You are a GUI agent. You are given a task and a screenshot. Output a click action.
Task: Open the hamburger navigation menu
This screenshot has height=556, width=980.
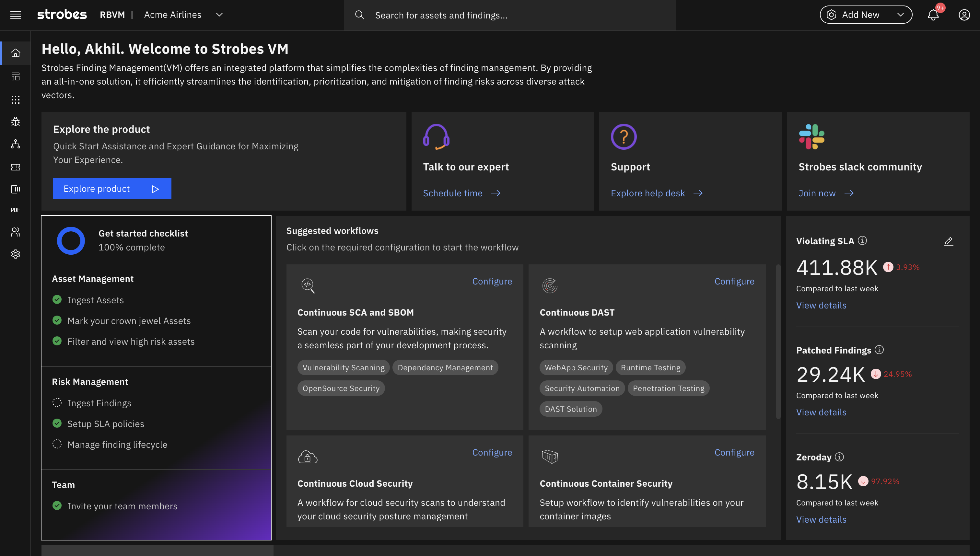coord(15,15)
